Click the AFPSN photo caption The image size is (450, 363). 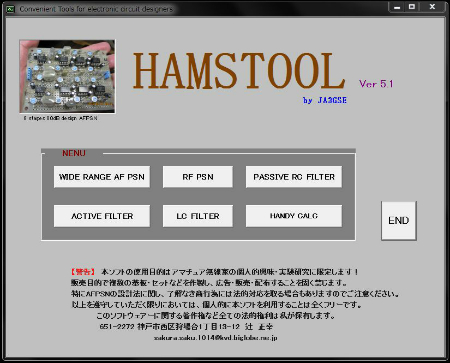coord(60,118)
